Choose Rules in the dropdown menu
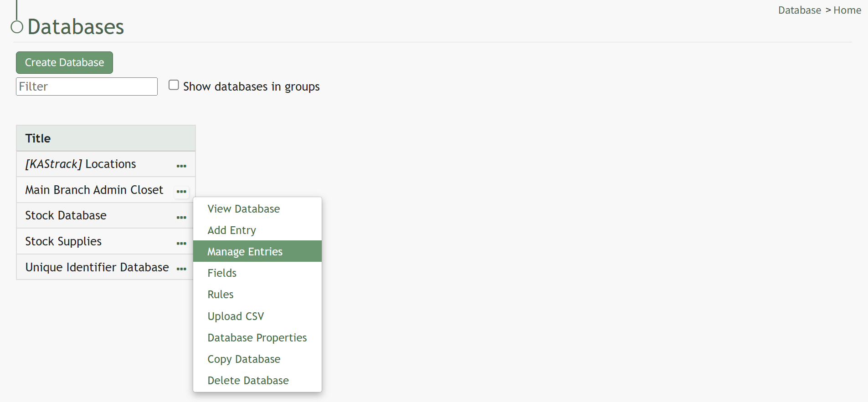Screen dimensions: 868x402 257,294
